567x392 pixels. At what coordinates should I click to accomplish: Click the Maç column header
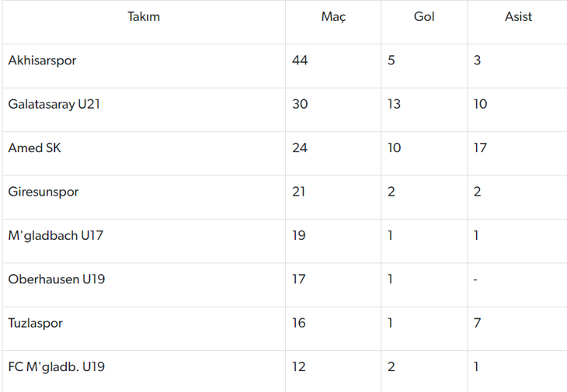coord(333,16)
